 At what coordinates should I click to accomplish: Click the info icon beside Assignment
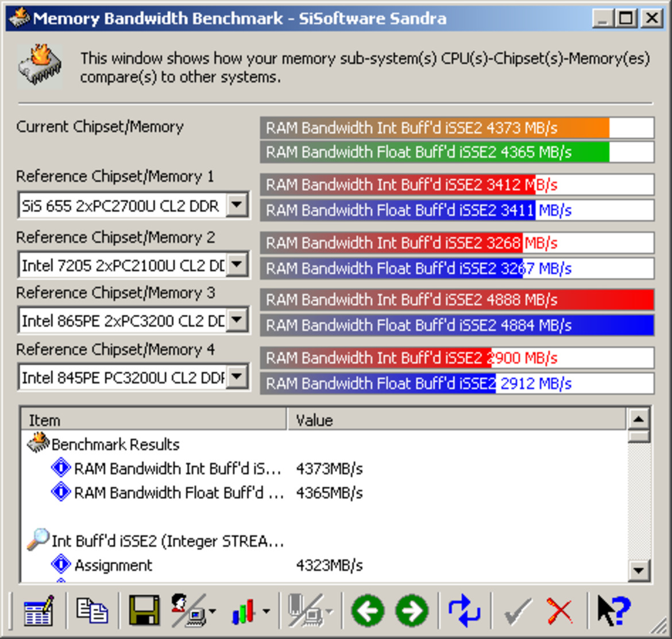pyautogui.click(x=61, y=564)
